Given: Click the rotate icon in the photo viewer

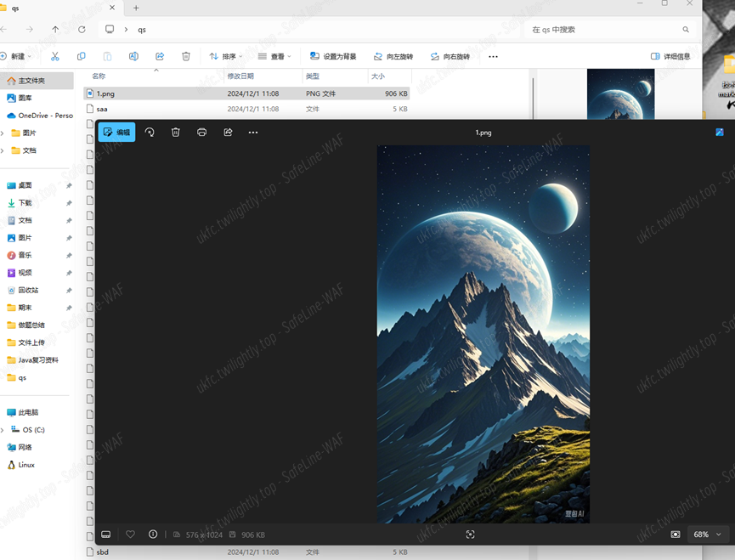Looking at the screenshot, I should point(150,133).
